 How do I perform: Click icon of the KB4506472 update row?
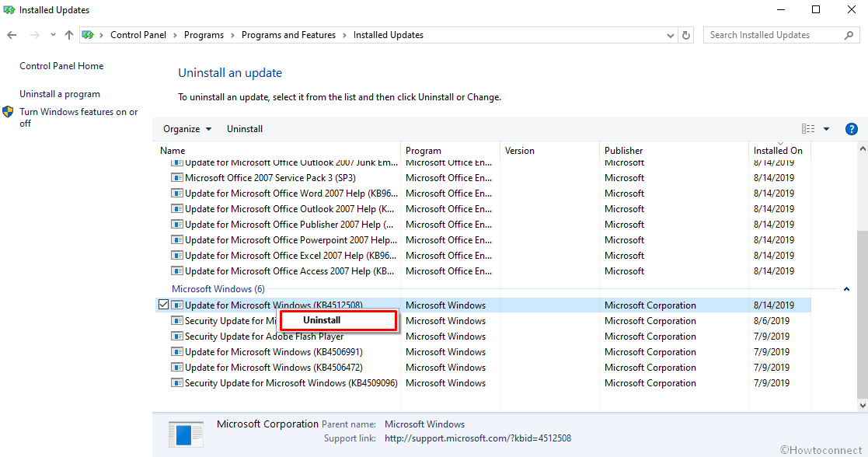pyautogui.click(x=177, y=368)
